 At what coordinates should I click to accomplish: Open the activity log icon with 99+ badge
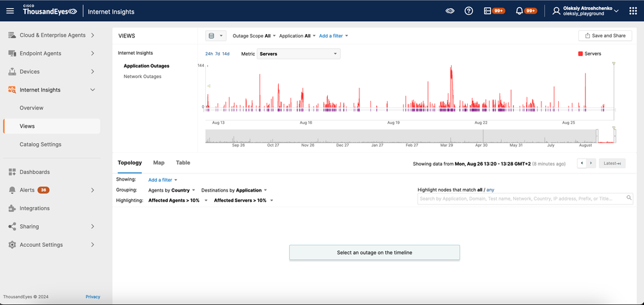(x=488, y=11)
